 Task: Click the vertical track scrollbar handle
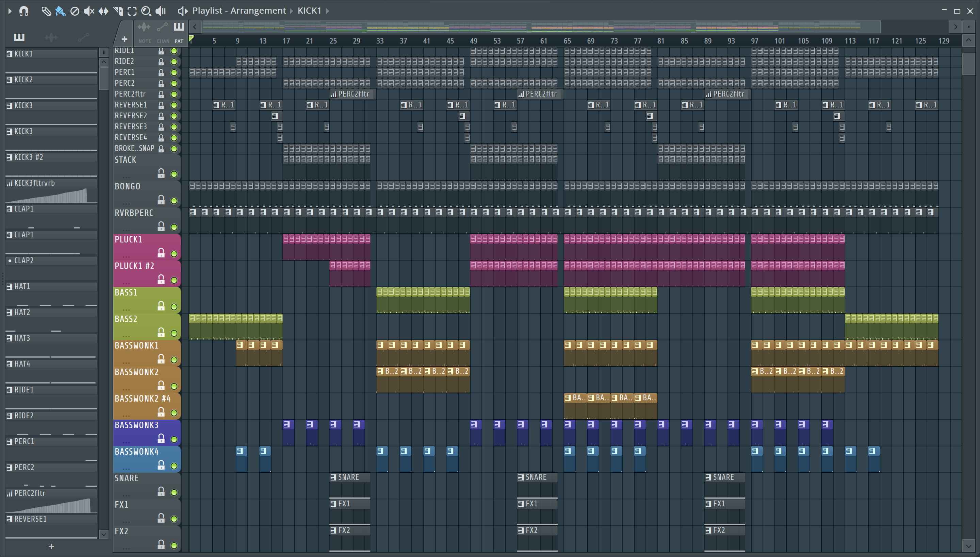pyautogui.click(x=968, y=64)
